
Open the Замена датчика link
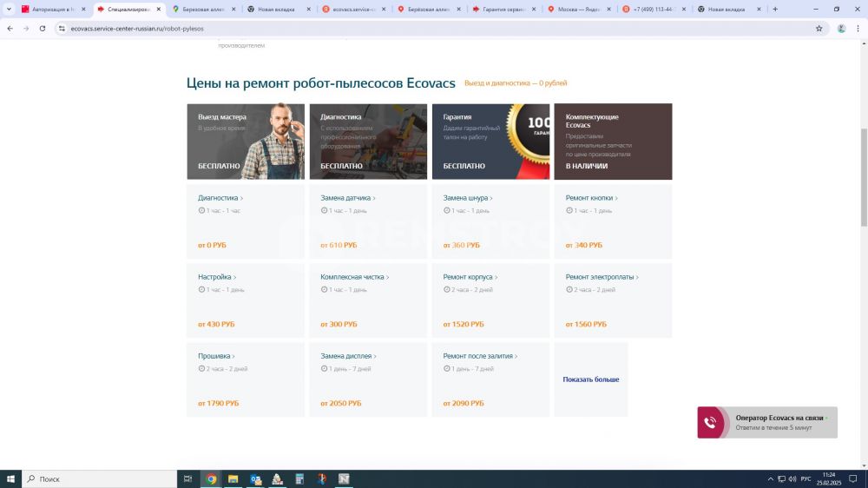tap(348, 198)
